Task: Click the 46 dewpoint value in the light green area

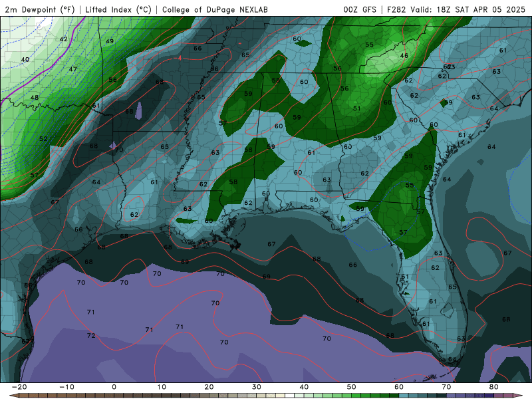Action: coord(404,55)
